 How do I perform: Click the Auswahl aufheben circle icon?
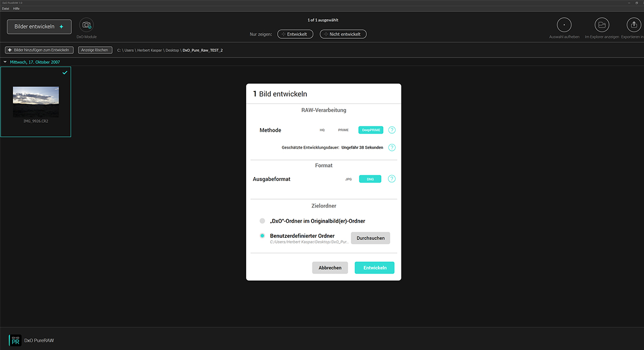(x=564, y=25)
